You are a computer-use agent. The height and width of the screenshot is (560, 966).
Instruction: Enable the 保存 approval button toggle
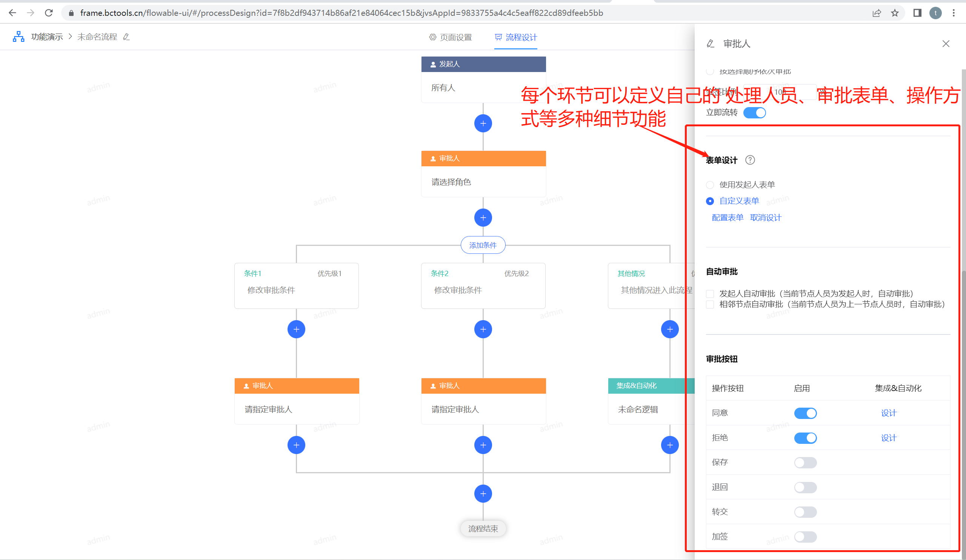(805, 462)
